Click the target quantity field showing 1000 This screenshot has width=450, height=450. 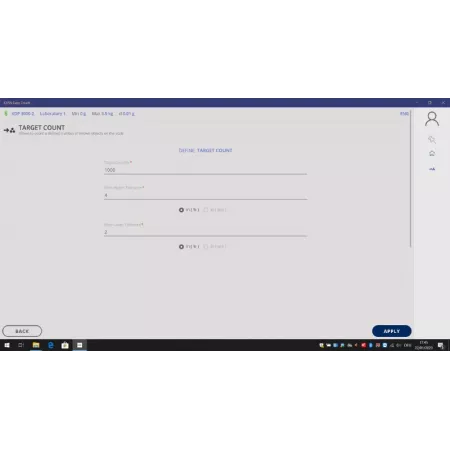pos(205,170)
